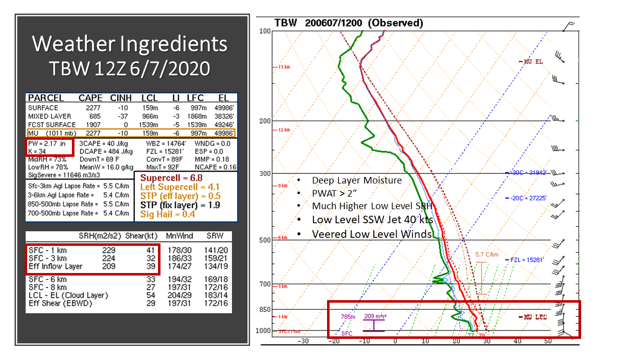Select the "Sig Hail = 0.4" line

pyautogui.click(x=167, y=214)
